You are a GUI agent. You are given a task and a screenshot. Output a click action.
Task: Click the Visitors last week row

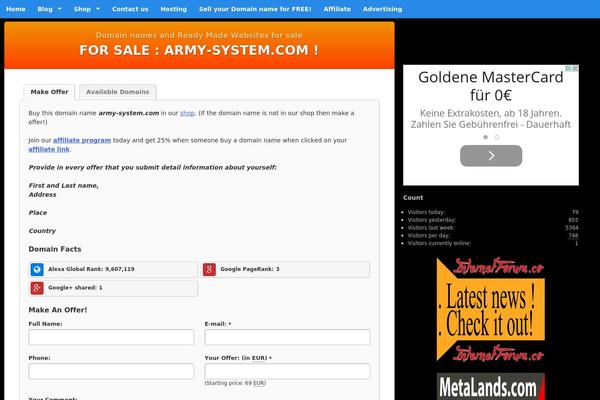click(x=491, y=227)
